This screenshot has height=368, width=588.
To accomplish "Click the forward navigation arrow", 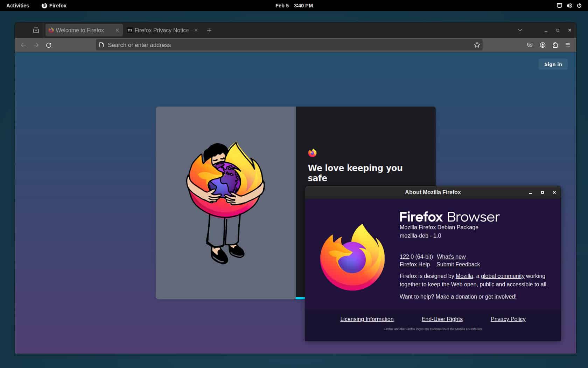I will tap(36, 45).
